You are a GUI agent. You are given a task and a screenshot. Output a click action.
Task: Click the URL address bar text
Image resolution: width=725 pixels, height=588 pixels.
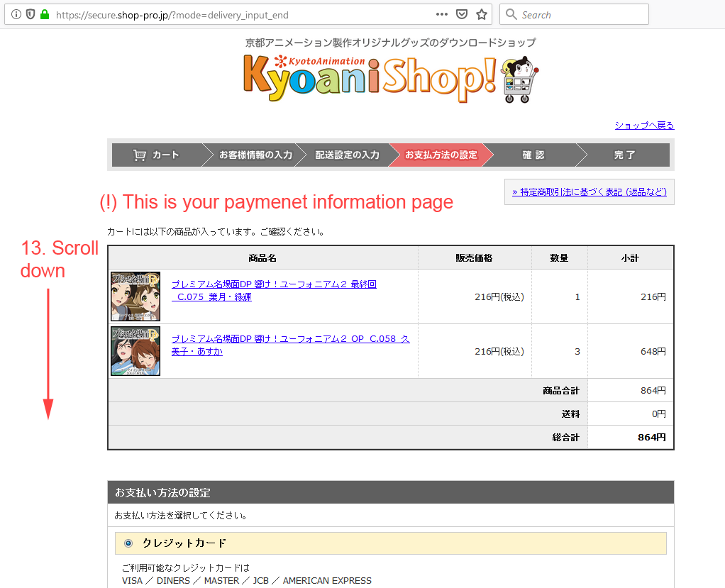click(172, 16)
